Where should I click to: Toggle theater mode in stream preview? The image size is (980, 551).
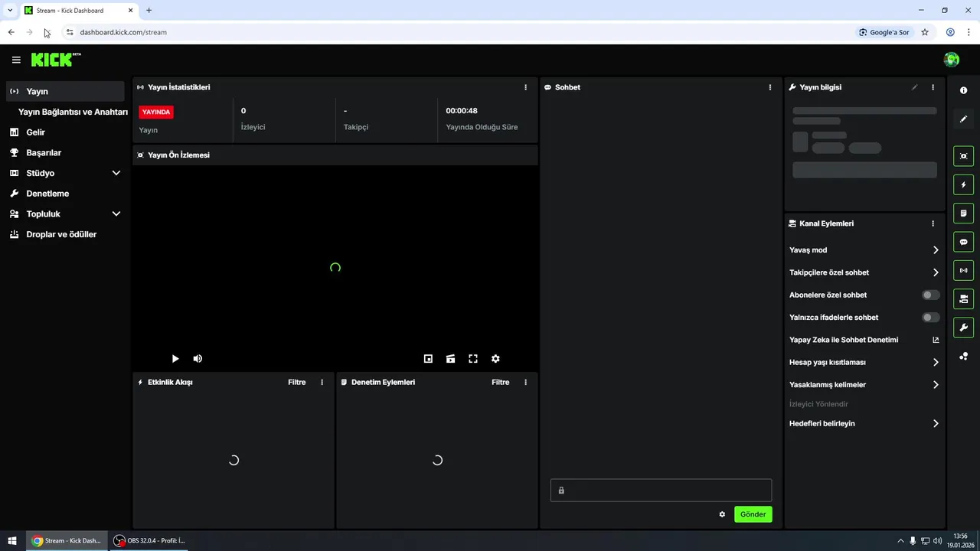(450, 358)
